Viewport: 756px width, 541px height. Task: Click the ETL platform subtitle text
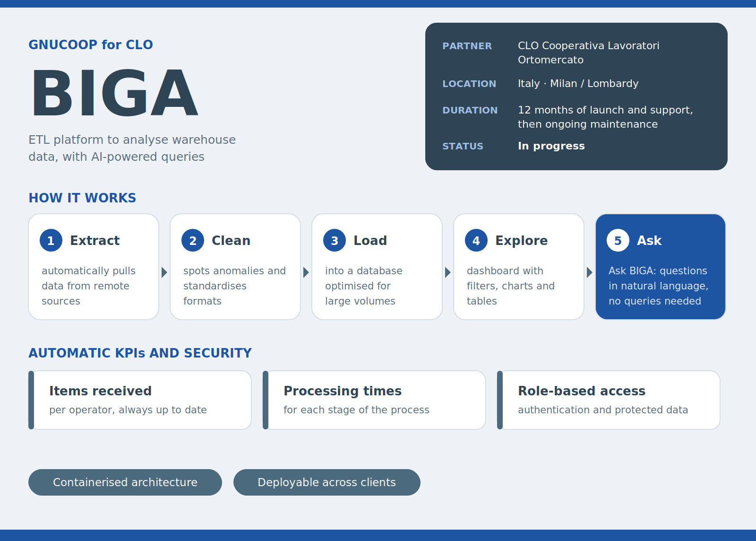click(132, 148)
